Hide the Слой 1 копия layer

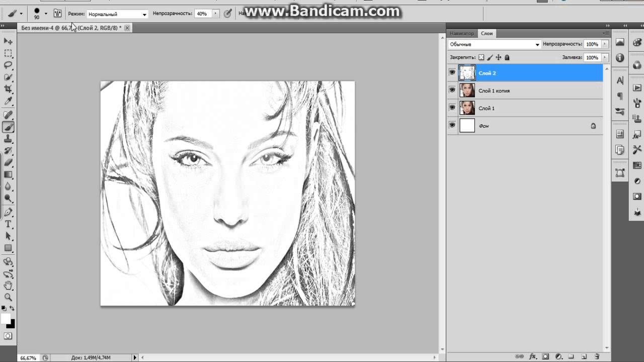coord(452,90)
